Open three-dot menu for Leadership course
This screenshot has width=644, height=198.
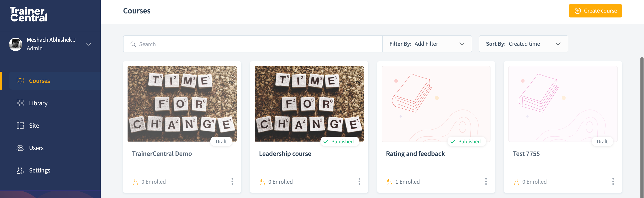click(359, 181)
